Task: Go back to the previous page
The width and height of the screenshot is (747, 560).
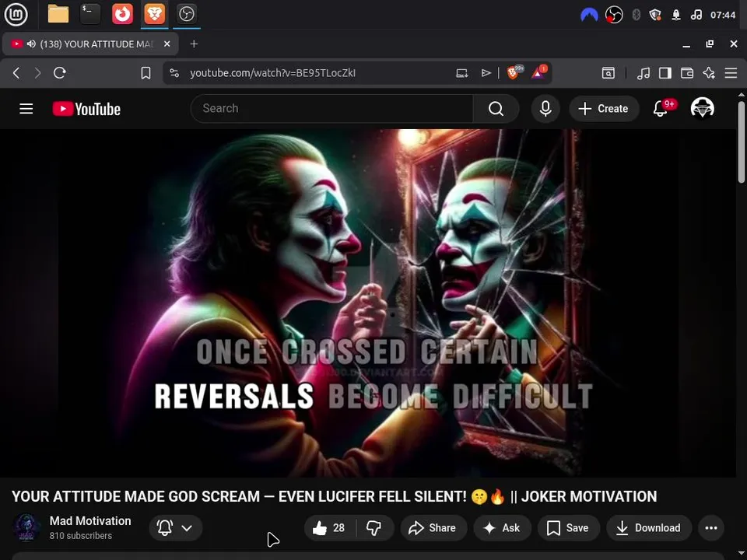Action: 16,73
